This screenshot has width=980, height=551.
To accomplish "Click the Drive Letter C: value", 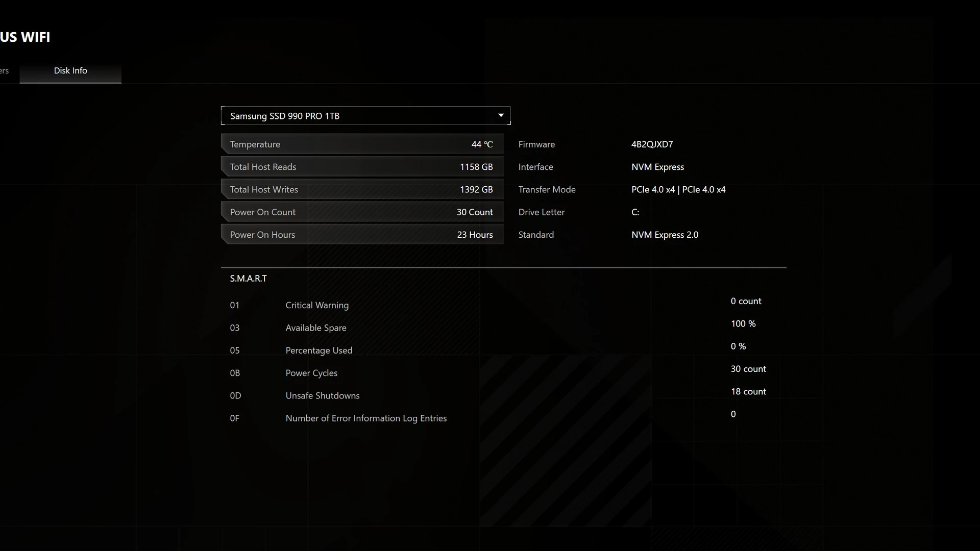I will click(x=635, y=212).
